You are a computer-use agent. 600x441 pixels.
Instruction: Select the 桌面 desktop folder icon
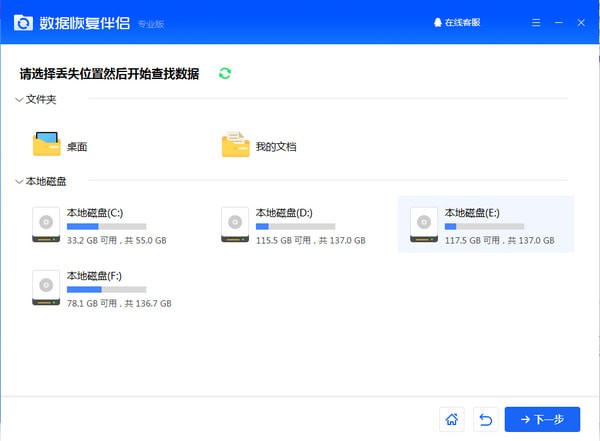46,145
